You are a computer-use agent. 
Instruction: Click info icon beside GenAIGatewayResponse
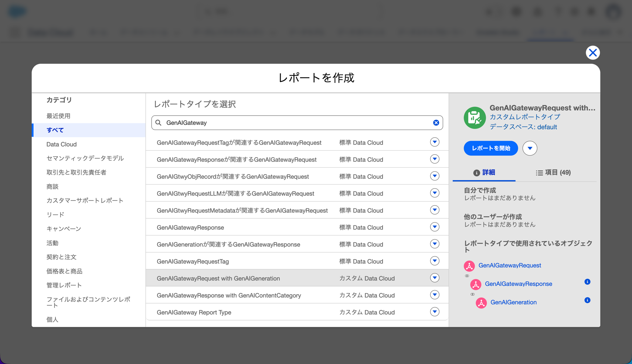pyautogui.click(x=587, y=282)
